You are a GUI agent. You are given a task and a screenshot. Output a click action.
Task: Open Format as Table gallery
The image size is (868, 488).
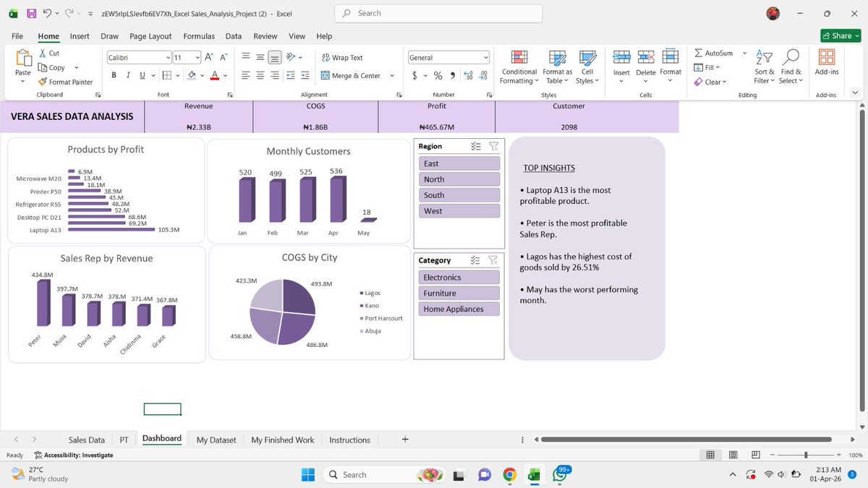pos(557,67)
